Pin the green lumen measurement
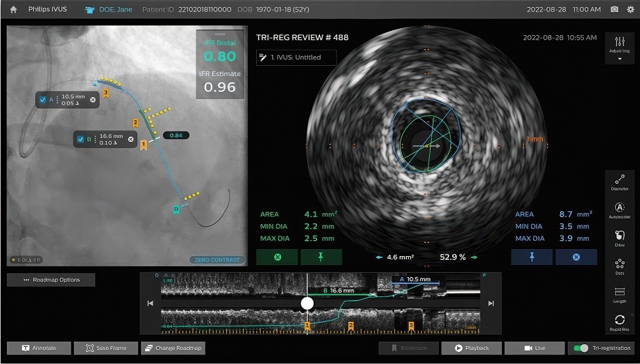The height and width of the screenshot is (364, 640). click(x=321, y=257)
